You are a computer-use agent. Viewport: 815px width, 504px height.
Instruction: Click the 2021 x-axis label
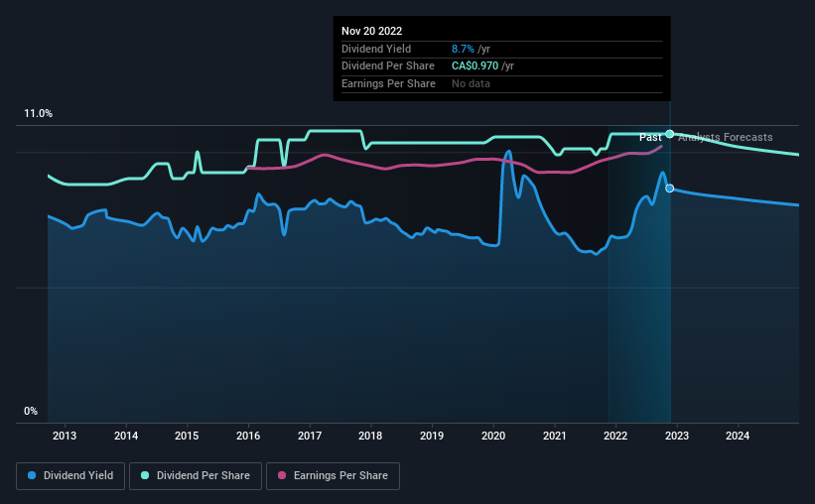[555, 436]
